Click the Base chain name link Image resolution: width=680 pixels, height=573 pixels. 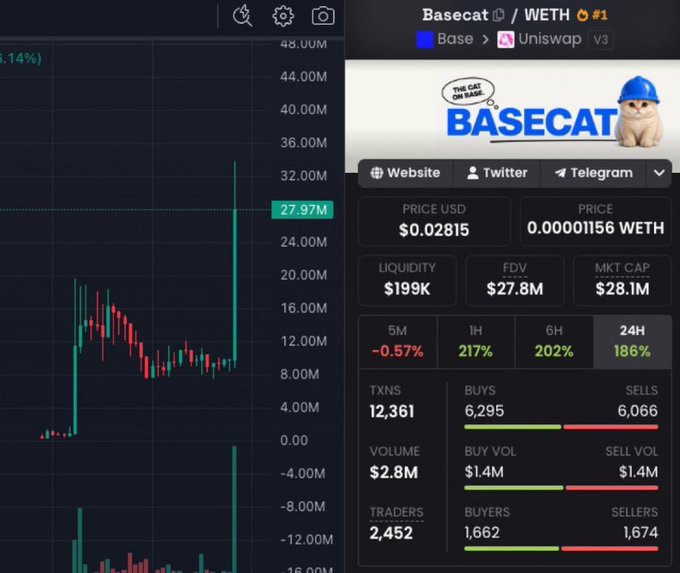[x=455, y=39]
